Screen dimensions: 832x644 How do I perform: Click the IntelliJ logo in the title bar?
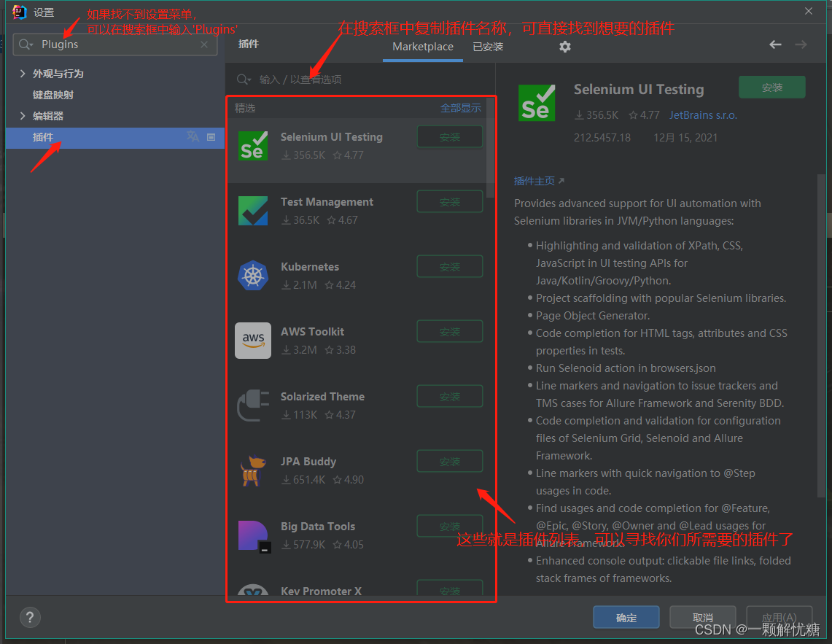(20, 12)
